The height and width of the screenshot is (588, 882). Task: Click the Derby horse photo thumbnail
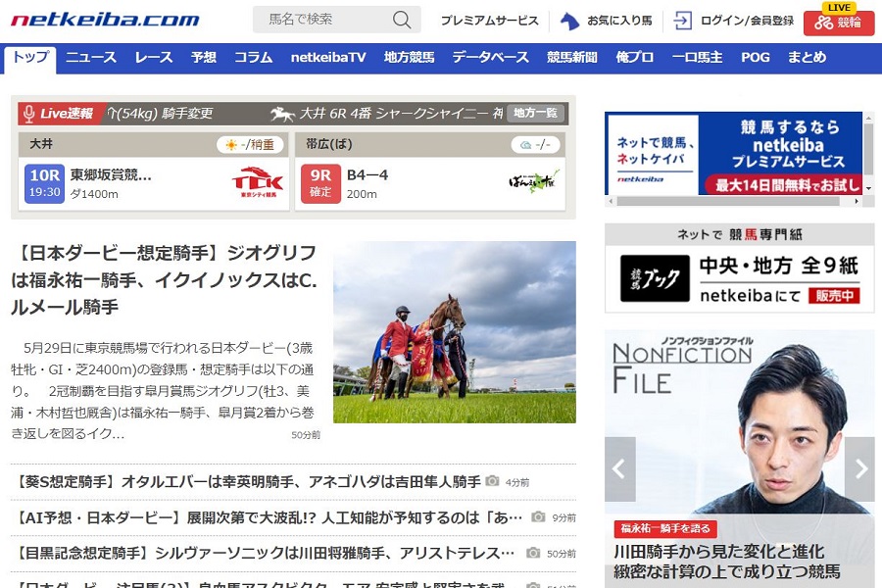point(455,332)
